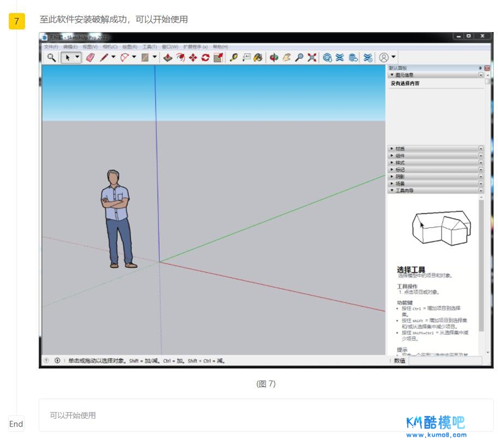Open the 帮助(H) menu

click(220, 46)
